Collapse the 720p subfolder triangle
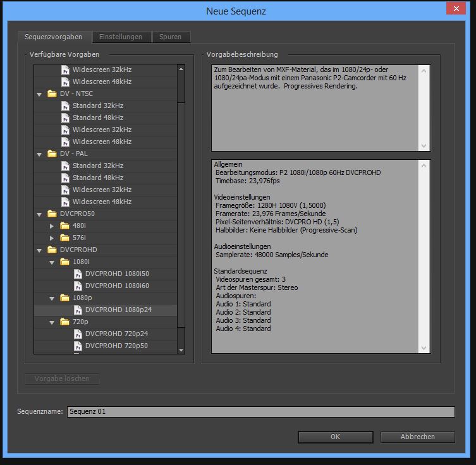476x465 pixels. click(x=52, y=322)
